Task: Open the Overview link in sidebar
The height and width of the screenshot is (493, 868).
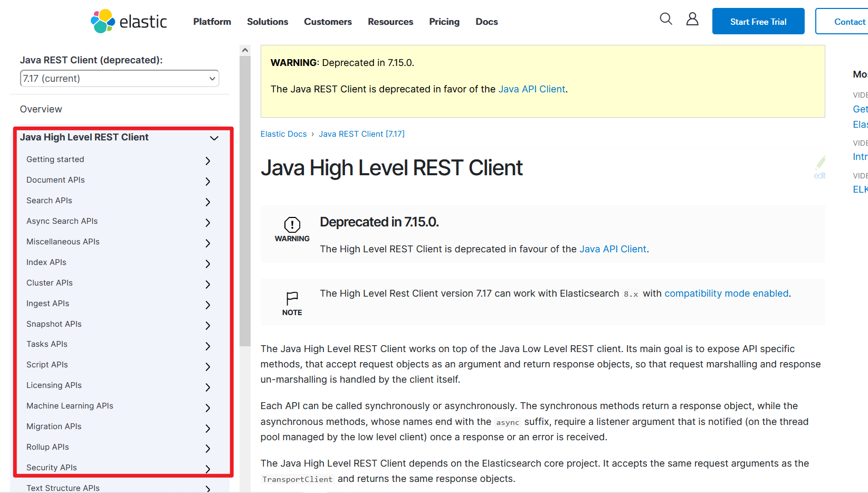Action: [41, 109]
